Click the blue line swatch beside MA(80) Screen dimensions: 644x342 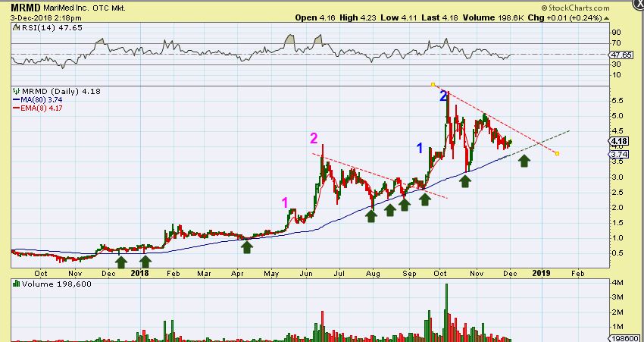[x=17, y=100]
